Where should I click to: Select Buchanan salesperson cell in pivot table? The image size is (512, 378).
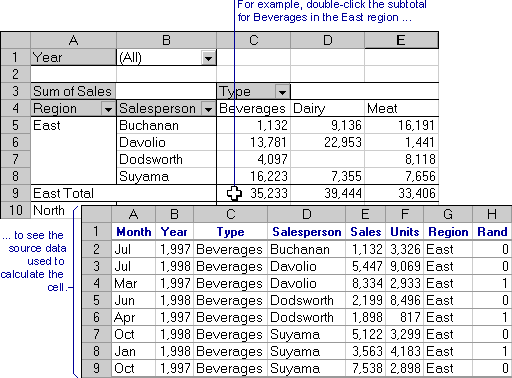166,126
